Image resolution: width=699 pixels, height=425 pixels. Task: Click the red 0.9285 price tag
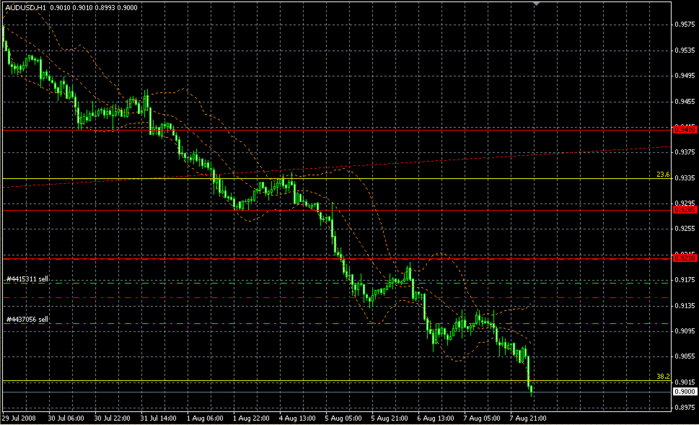pos(685,210)
